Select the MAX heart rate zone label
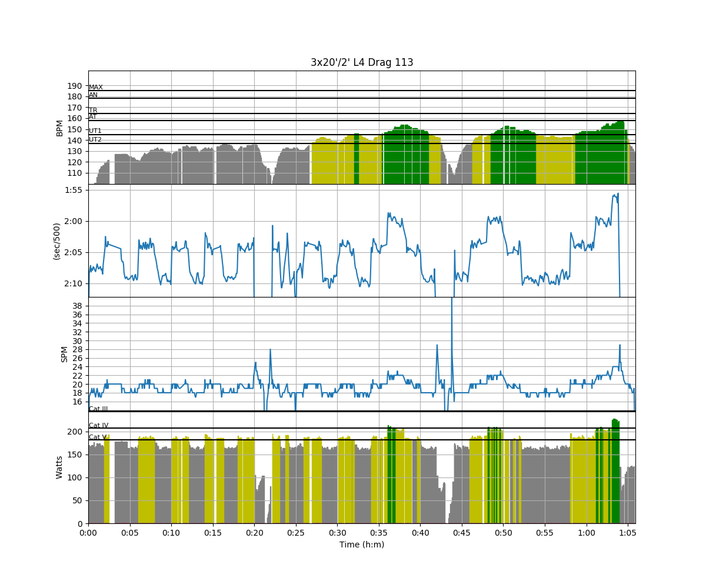 pyautogui.click(x=96, y=88)
